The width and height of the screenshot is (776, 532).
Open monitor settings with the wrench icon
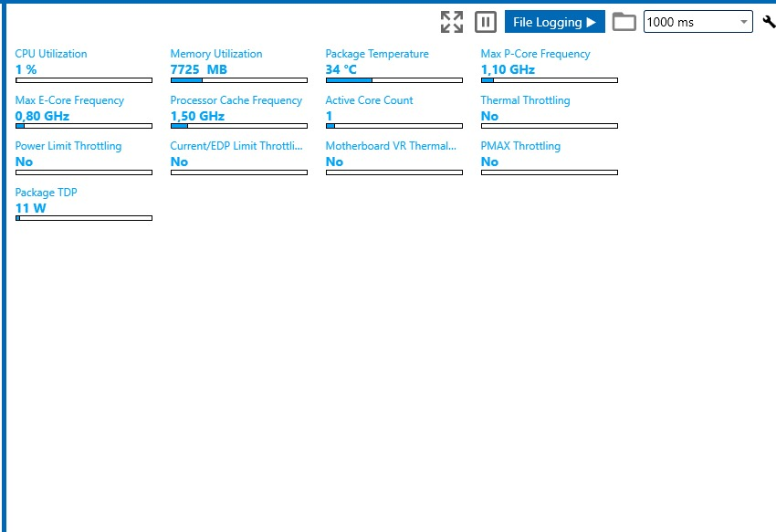click(x=769, y=22)
